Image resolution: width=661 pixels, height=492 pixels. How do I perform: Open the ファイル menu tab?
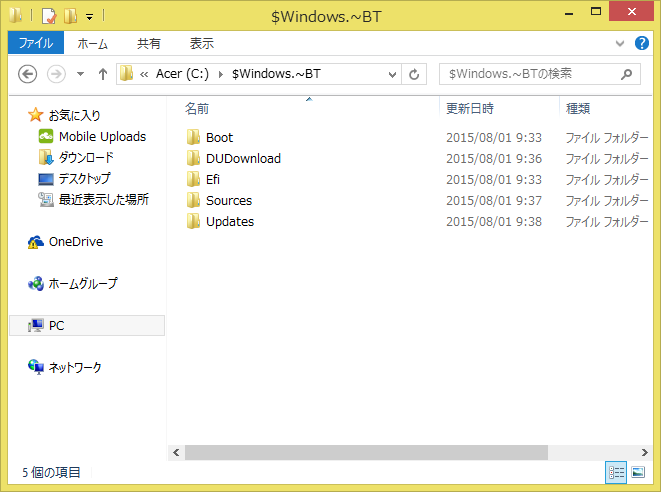coord(36,43)
